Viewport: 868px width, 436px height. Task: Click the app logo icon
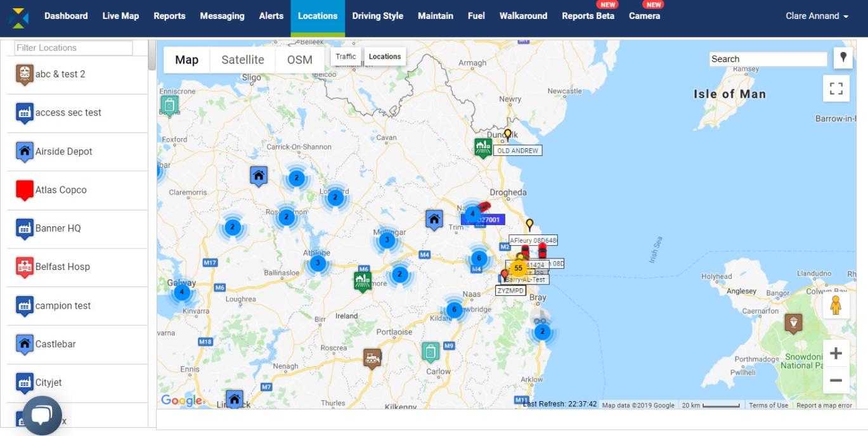click(x=19, y=16)
